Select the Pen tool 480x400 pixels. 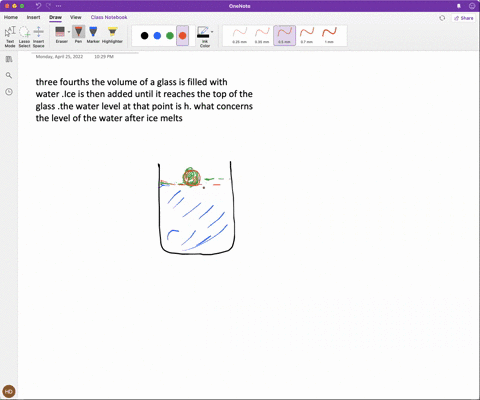78,35
